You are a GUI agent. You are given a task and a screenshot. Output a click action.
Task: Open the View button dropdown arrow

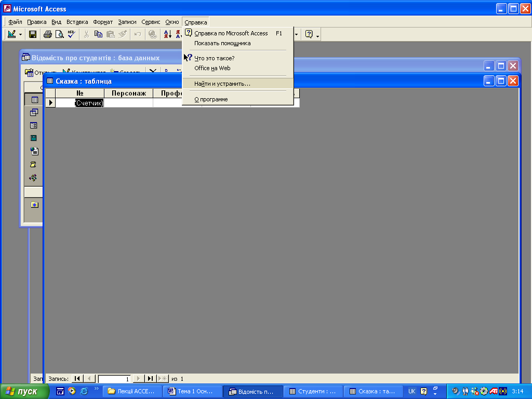(x=20, y=35)
